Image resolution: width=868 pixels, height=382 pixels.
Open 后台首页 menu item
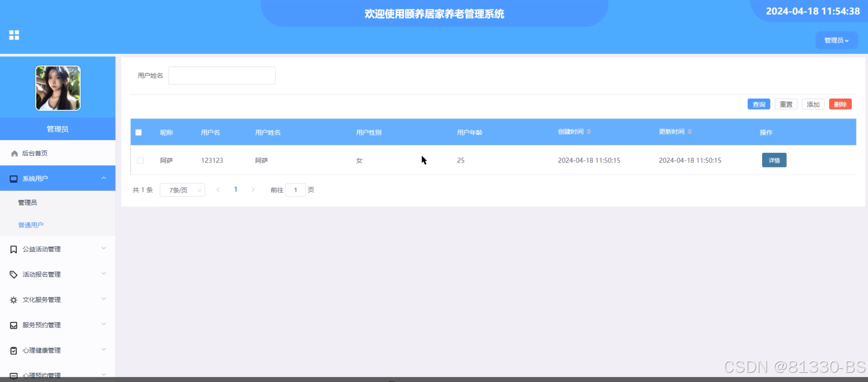tap(58, 153)
